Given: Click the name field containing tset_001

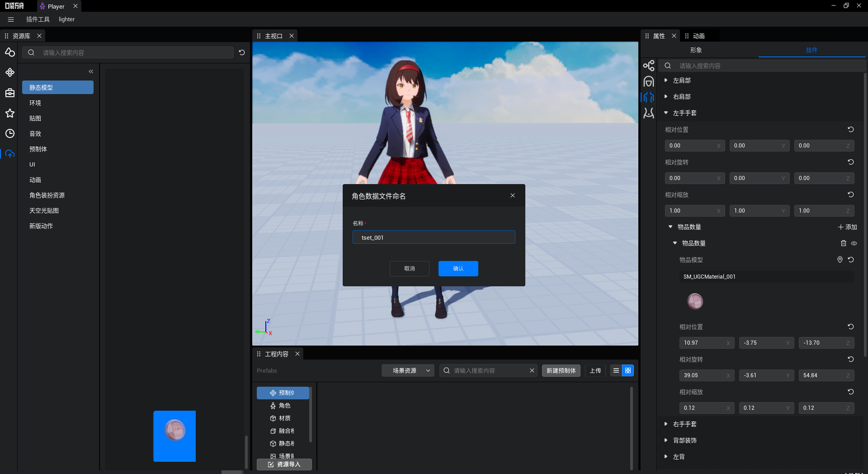Looking at the screenshot, I should tap(434, 237).
